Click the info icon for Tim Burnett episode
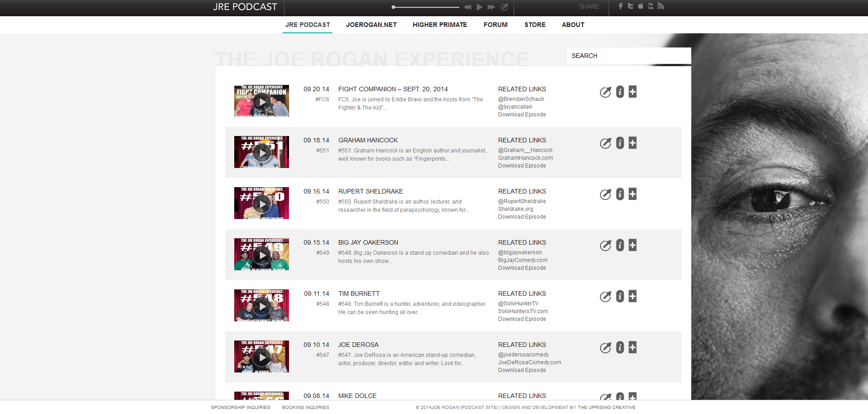The height and width of the screenshot is (414, 868). (620, 296)
